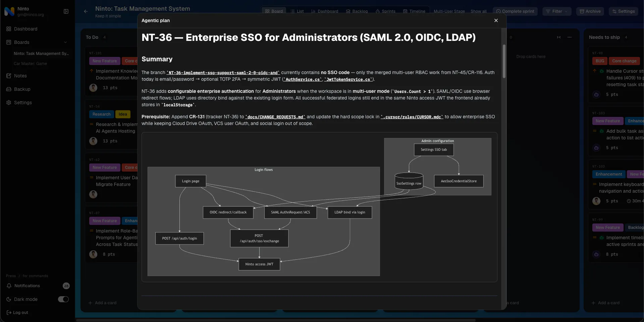
Task: Click the dialog vertical scrollbar thumb
Action: click(x=504, y=61)
